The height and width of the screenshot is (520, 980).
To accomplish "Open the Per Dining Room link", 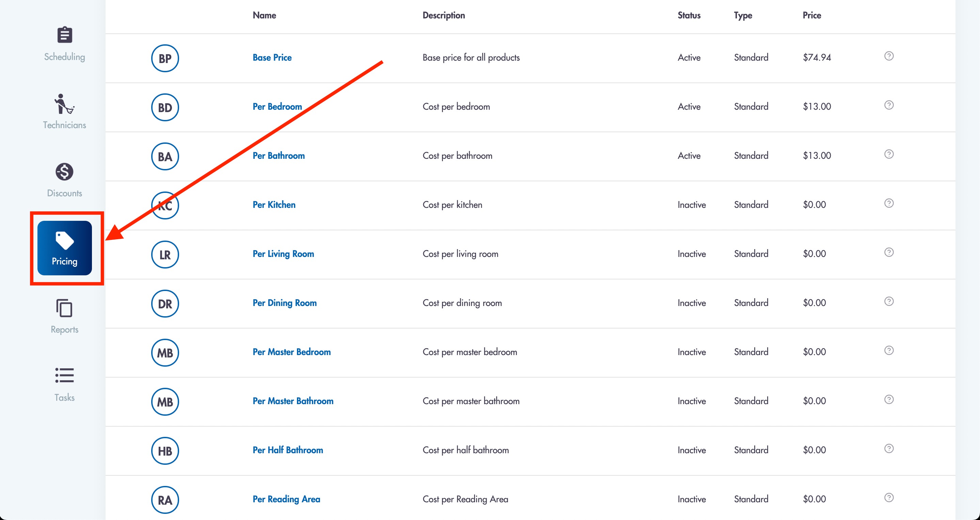I will tap(285, 303).
